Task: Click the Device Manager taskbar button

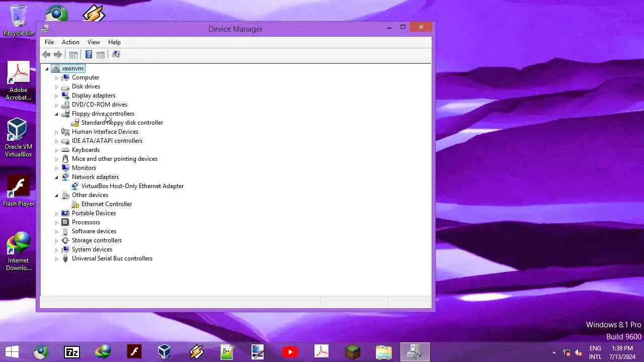Action: click(415, 352)
